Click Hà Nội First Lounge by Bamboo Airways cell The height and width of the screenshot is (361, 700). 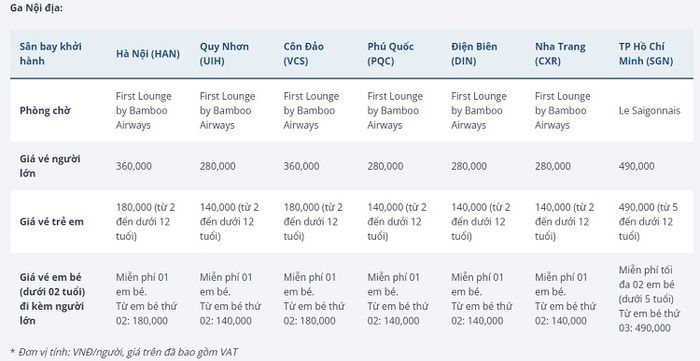coord(144,111)
